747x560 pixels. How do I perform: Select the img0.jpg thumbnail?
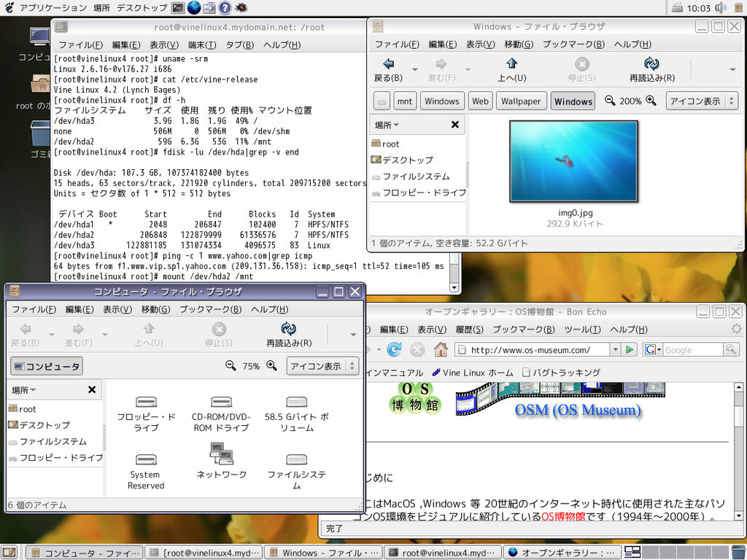click(573, 162)
